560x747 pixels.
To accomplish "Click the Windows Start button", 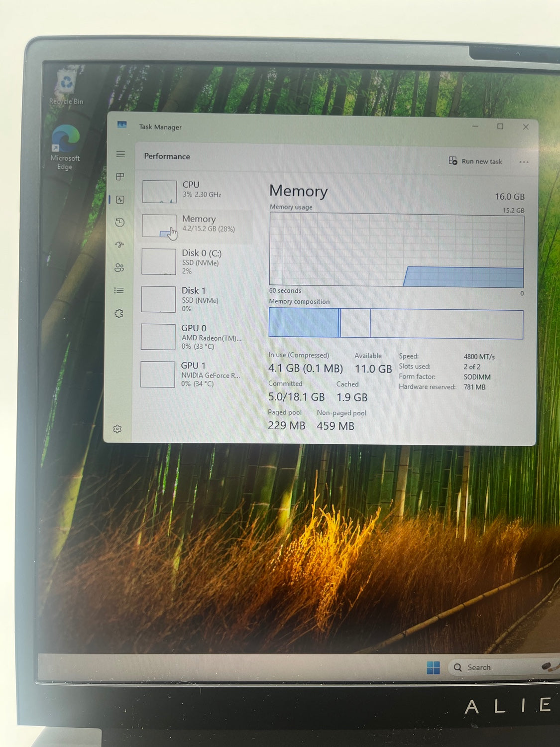I will click(433, 668).
